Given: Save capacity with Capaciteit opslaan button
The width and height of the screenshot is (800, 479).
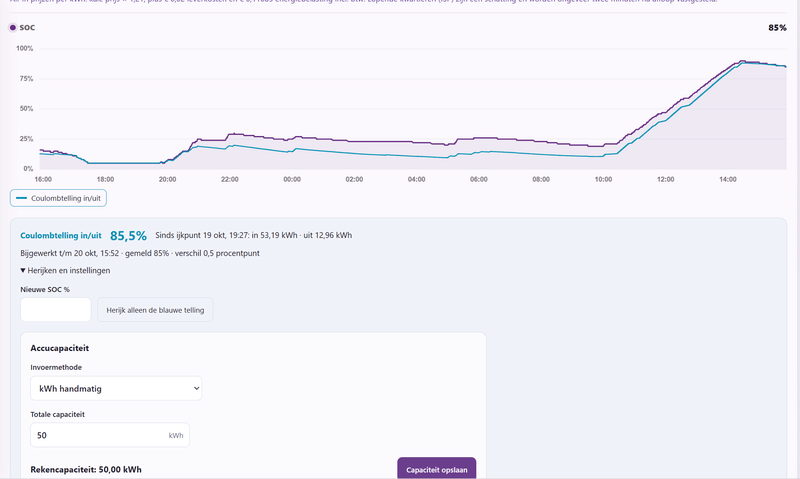Looking at the screenshot, I should [x=437, y=469].
